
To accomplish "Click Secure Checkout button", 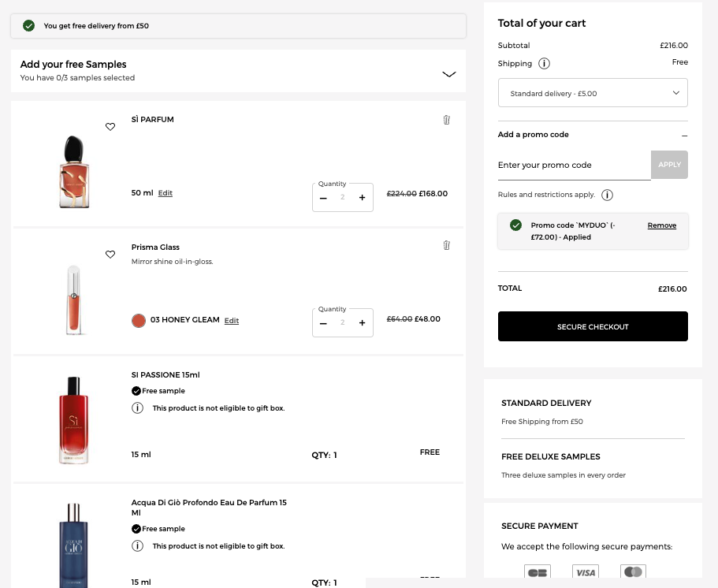I will [593, 326].
